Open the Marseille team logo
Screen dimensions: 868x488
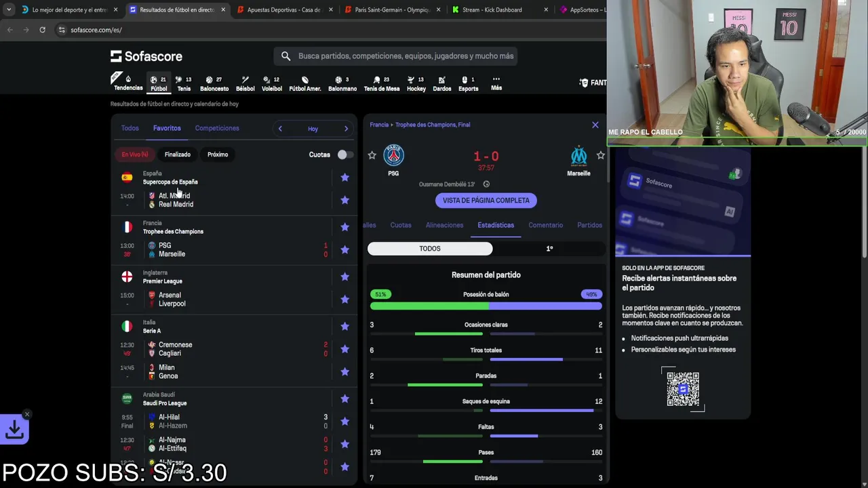578,155
